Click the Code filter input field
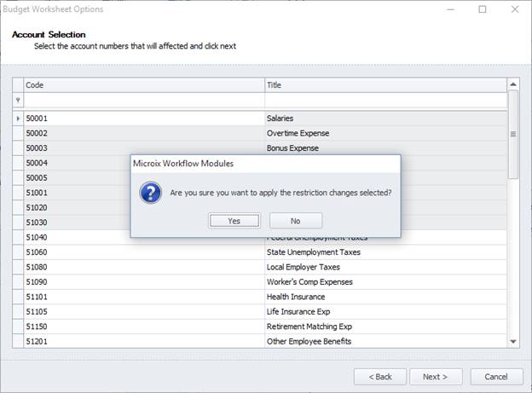Viewport: 532px width, 393px height. click(143, 101)
